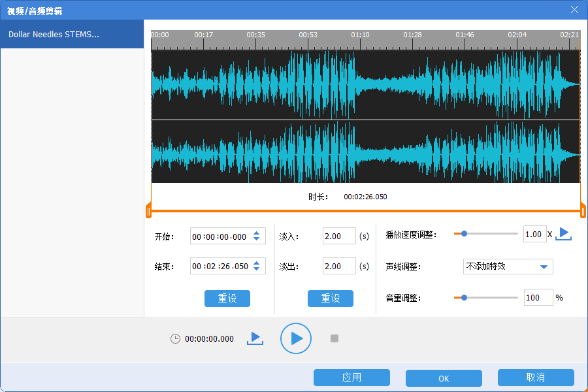Click the play-selection icon next to the 00:00:00.000 time display
588x392 pixels.
pos(255,338)
